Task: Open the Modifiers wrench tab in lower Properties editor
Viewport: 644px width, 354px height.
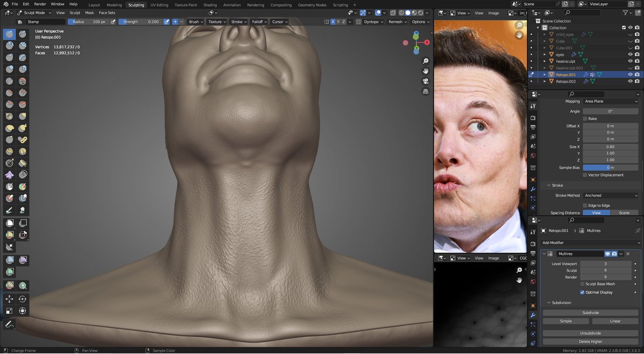Action: 533,315
